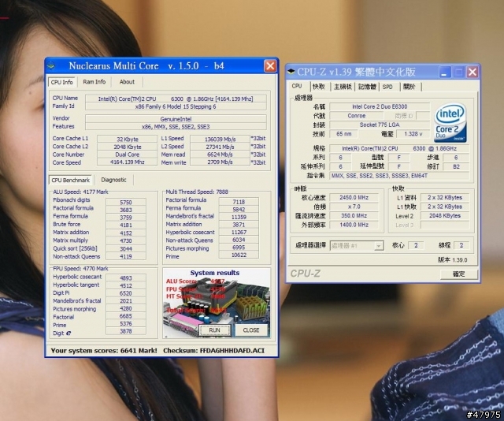Click the B2 revision field
Viewport: 504px width, 421px height.
(456, 166)
